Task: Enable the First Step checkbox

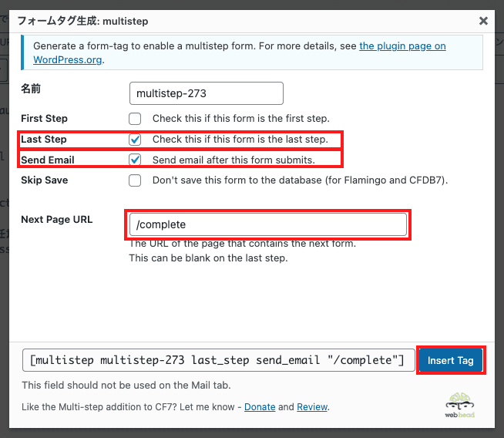Action: coord(135,119)
